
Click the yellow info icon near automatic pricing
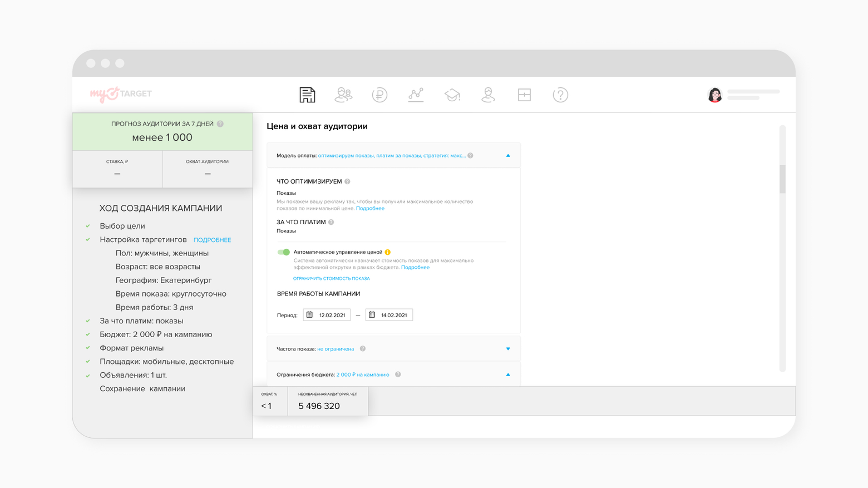pos(388,252)
